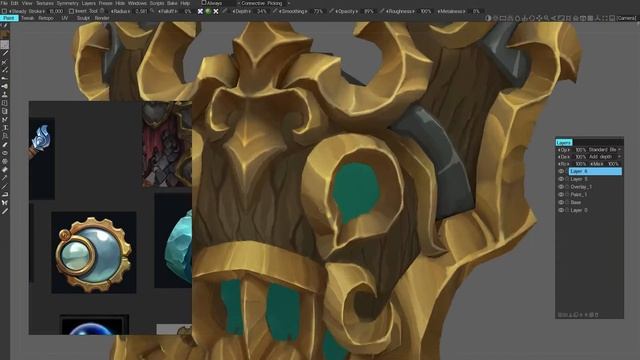This screenshot has width=640, height=360.
Task: Switch to the Paint room tab
Action: pyautogui.click(x=9, y=18)
